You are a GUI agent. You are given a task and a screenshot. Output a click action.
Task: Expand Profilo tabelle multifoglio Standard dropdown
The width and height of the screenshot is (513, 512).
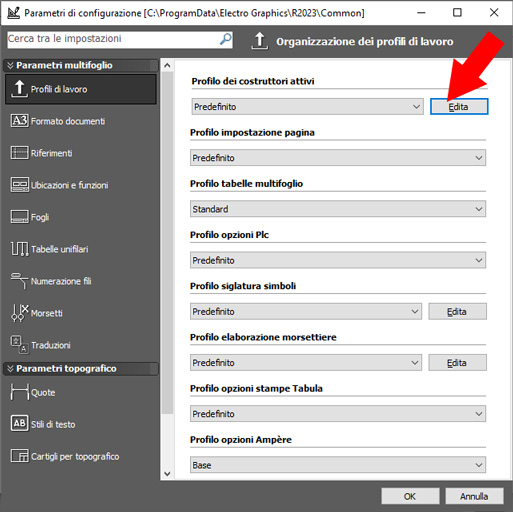point(338,209)
